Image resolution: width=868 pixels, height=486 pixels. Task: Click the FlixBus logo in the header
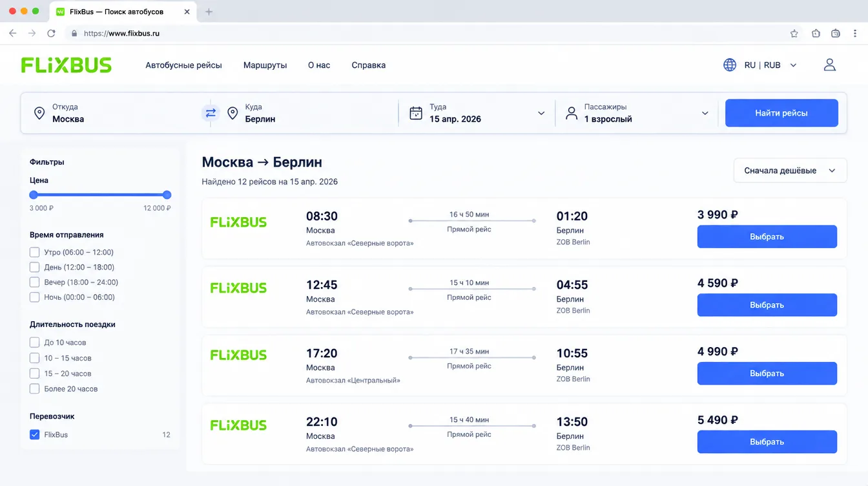(67, 65)
